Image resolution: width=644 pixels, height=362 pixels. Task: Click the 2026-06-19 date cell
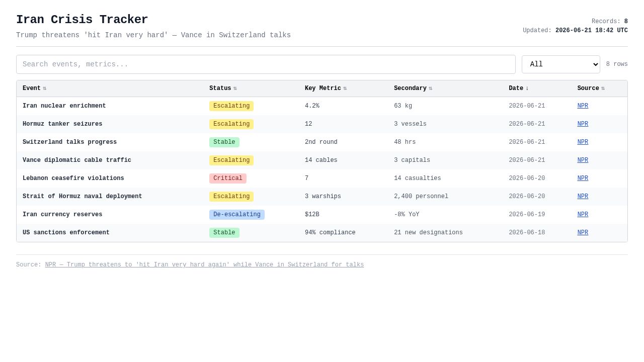pos(527,215)
